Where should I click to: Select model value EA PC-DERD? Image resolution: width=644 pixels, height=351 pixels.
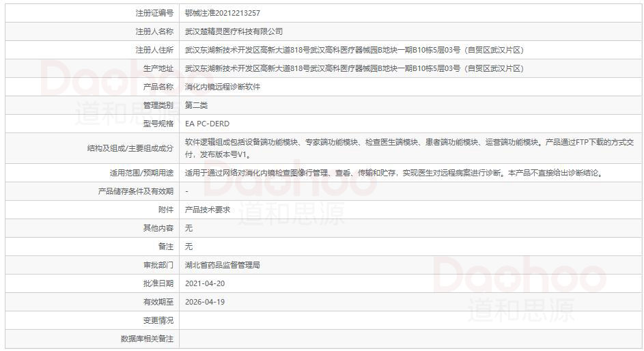(x=207, y=124)
